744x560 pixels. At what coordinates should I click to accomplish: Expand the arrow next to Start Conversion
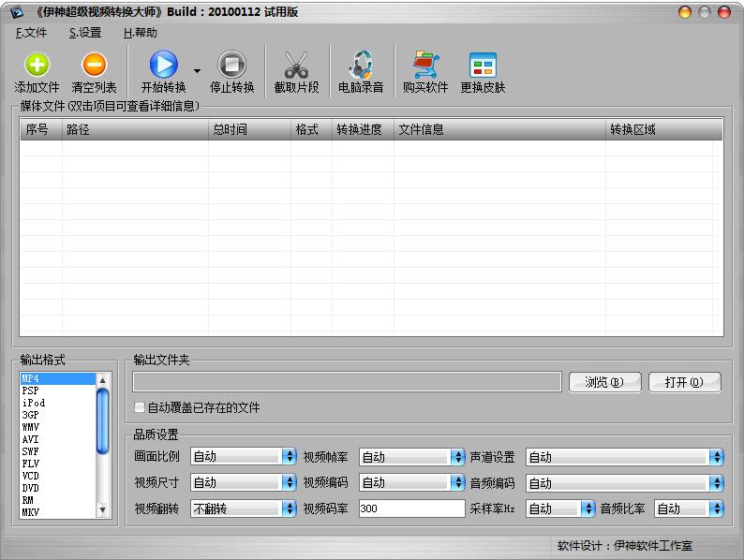click(x=197, y=70)
